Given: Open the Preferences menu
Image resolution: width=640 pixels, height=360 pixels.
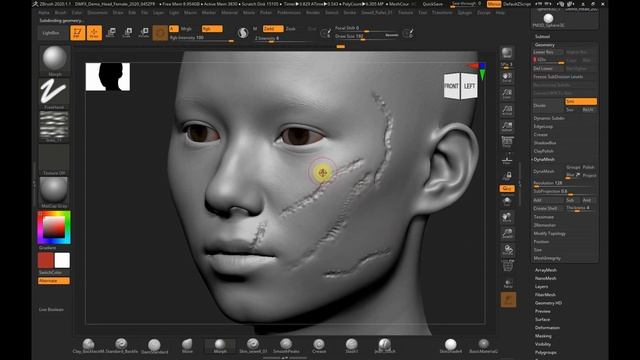Looking at the screenshot, I should [289, 13].
